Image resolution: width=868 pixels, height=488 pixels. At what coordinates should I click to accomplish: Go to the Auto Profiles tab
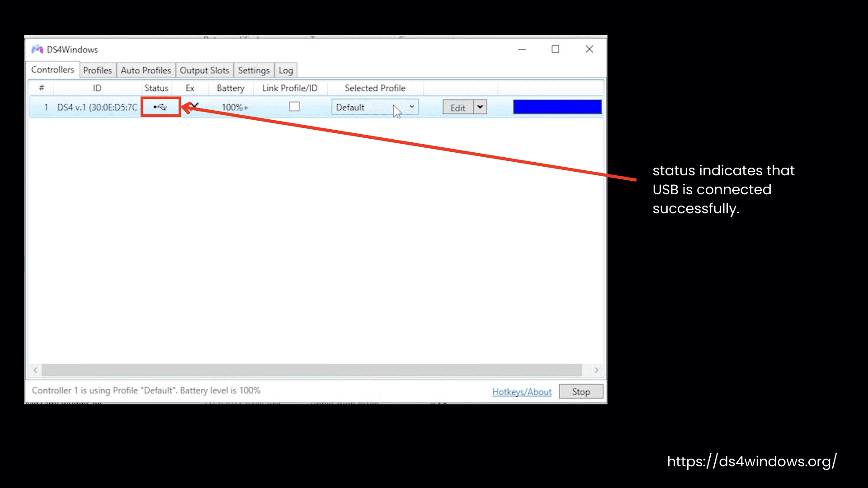click(146, 70)
